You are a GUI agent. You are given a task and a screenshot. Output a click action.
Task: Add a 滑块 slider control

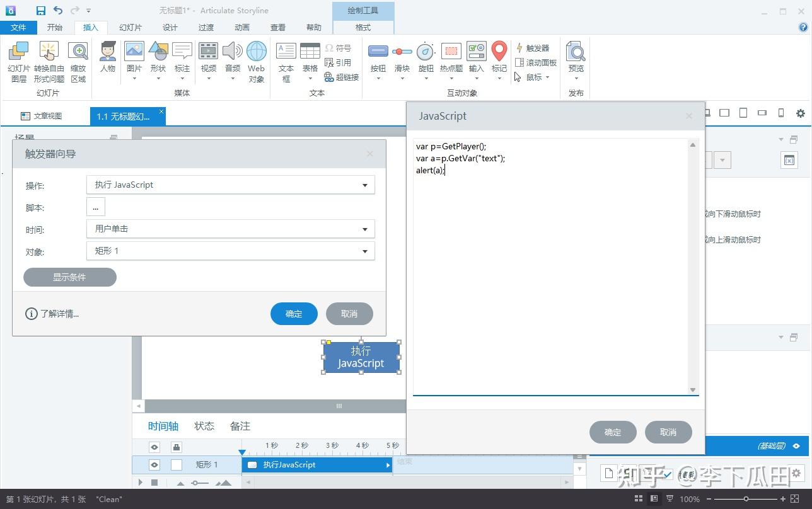402,57
